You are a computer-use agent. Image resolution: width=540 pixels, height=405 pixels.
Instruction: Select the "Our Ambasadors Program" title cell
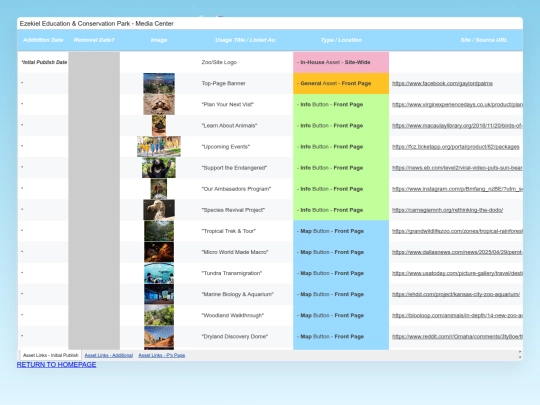click(246, 189)
